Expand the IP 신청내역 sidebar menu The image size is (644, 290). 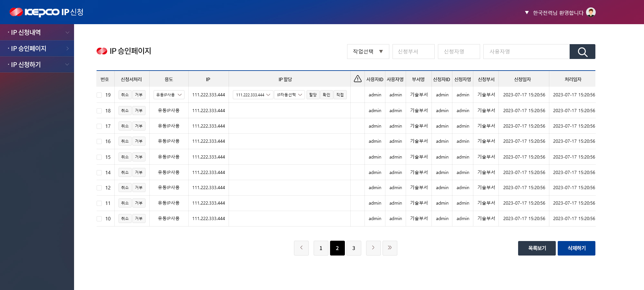37,32
